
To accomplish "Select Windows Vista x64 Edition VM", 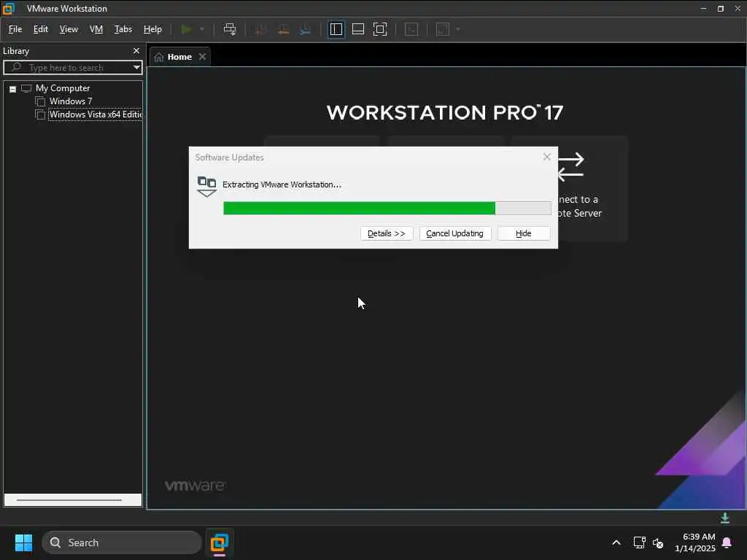I will point(96,114).
